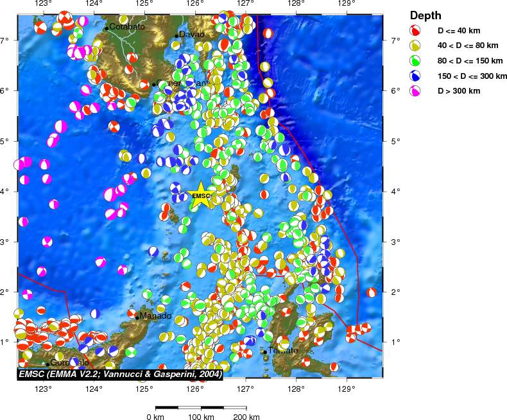Click the red beachball icon in the legend
The width and height of the screenshot is (507, 420).
(x=415, y=30)
